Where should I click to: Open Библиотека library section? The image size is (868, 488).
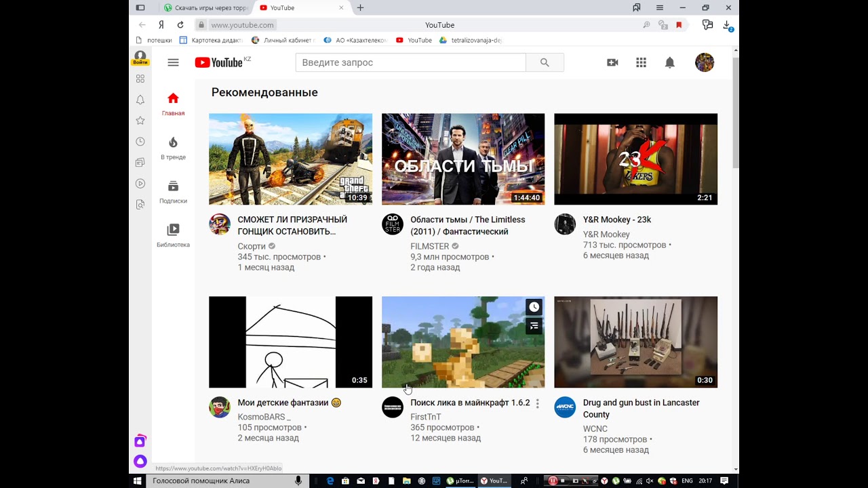point(173,235)
